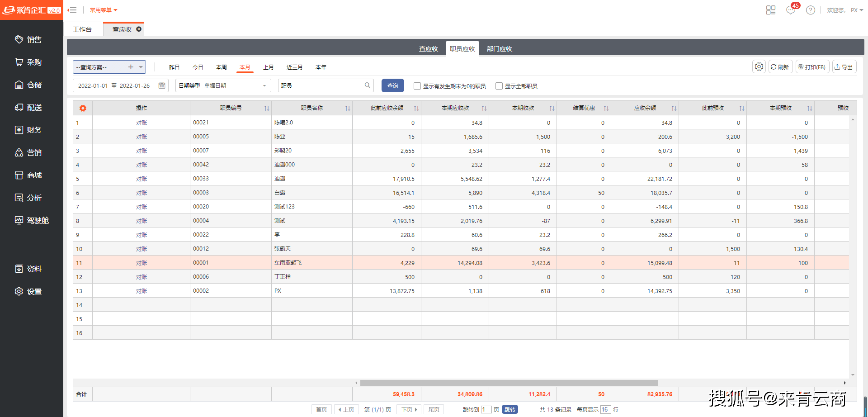Open the 驾驶舱 dashboard module

tap(32, 221)
